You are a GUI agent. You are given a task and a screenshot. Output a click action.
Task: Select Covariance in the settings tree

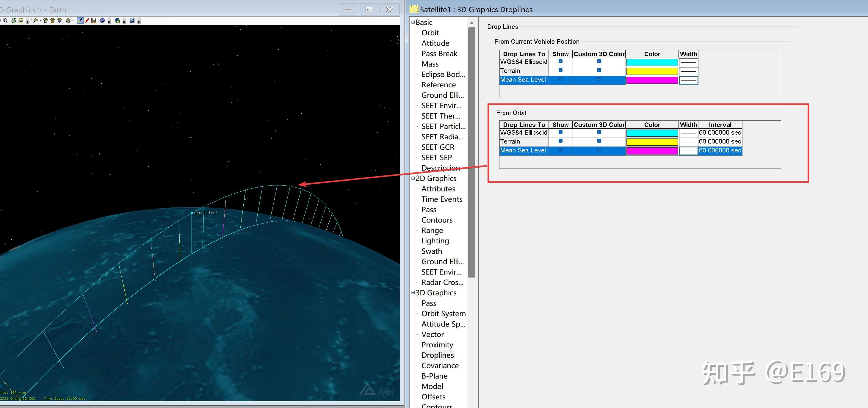click(x=440, y=365)
